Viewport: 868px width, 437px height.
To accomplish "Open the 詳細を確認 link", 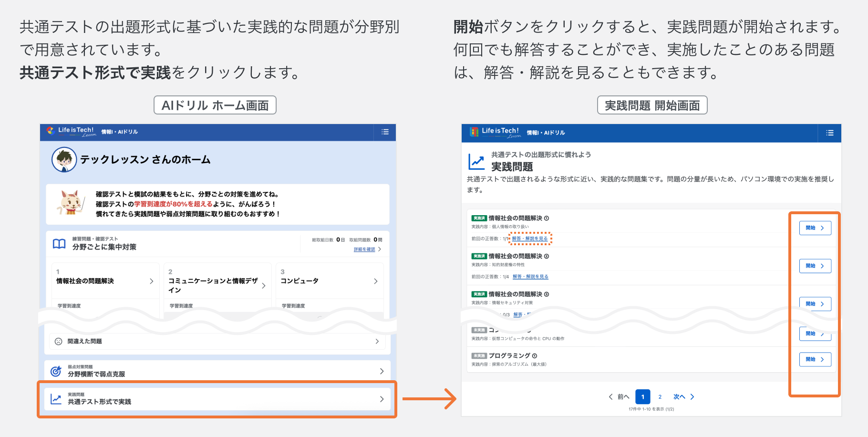I will pos(364,250).
